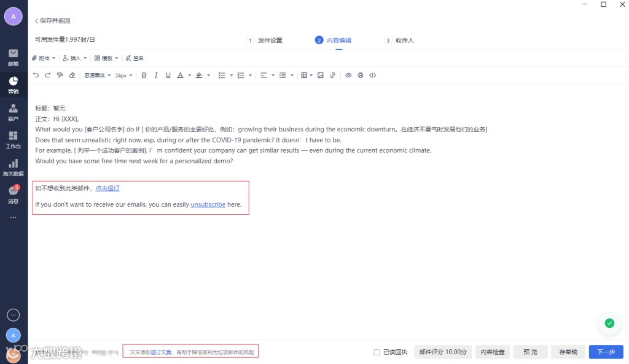Screen dimensions: 629x364
Task: Expand the font color dropdown arrow
Action: click(190, 76)
